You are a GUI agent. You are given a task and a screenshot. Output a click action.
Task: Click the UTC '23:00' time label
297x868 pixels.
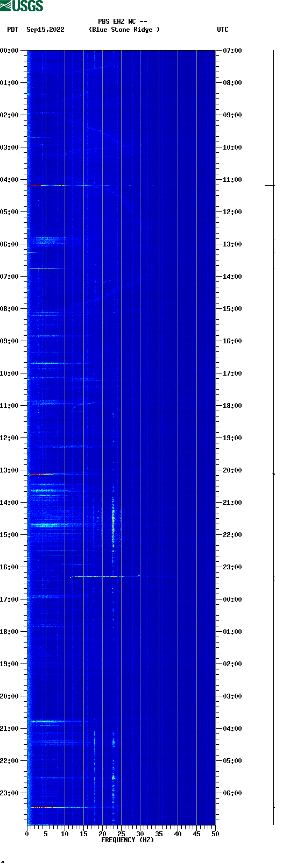pyautogui.click(x=232, y=567)
